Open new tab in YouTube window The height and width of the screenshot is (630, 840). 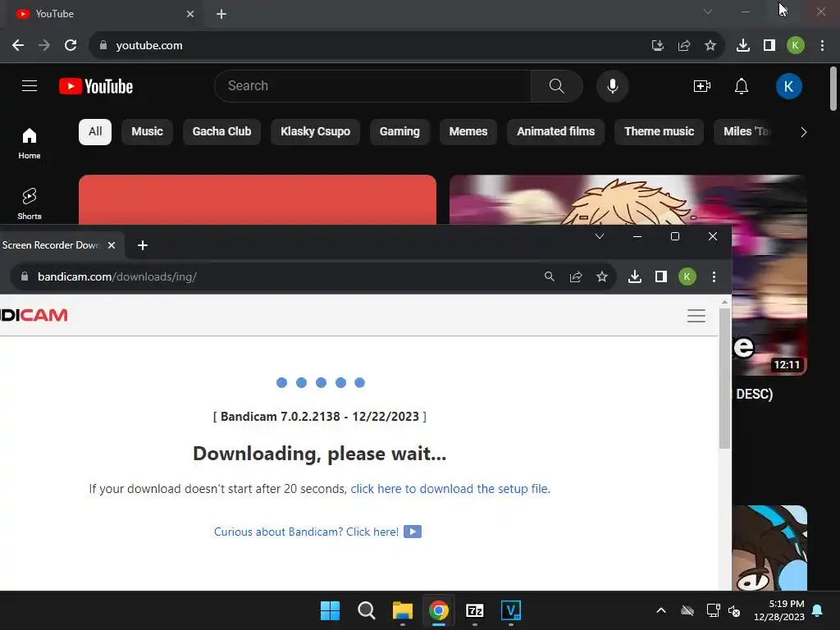point(221,14)
